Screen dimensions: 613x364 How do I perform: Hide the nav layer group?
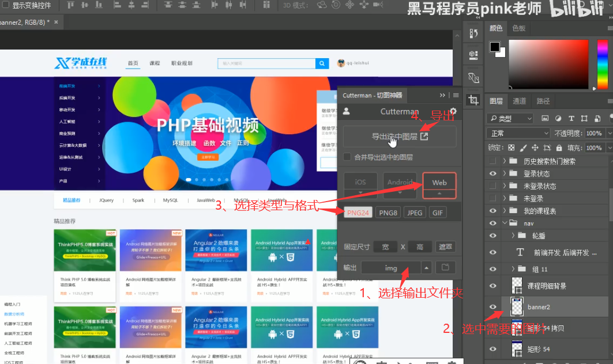click(492, 223)
